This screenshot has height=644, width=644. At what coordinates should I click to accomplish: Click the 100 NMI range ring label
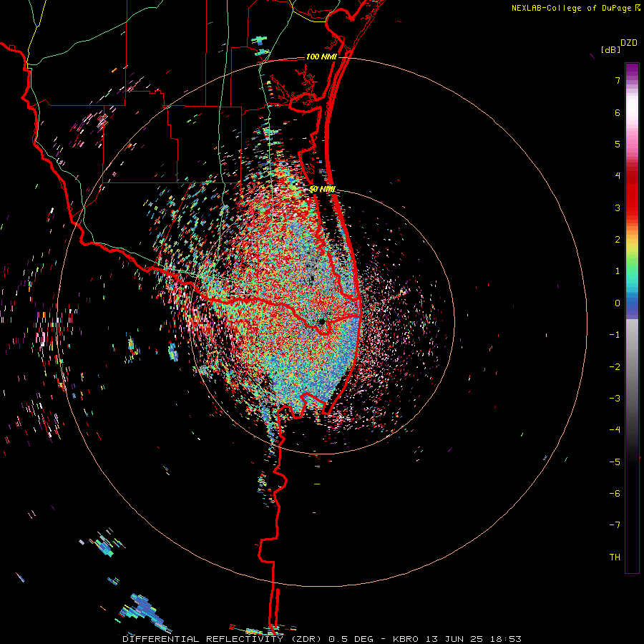click(321, 57)
